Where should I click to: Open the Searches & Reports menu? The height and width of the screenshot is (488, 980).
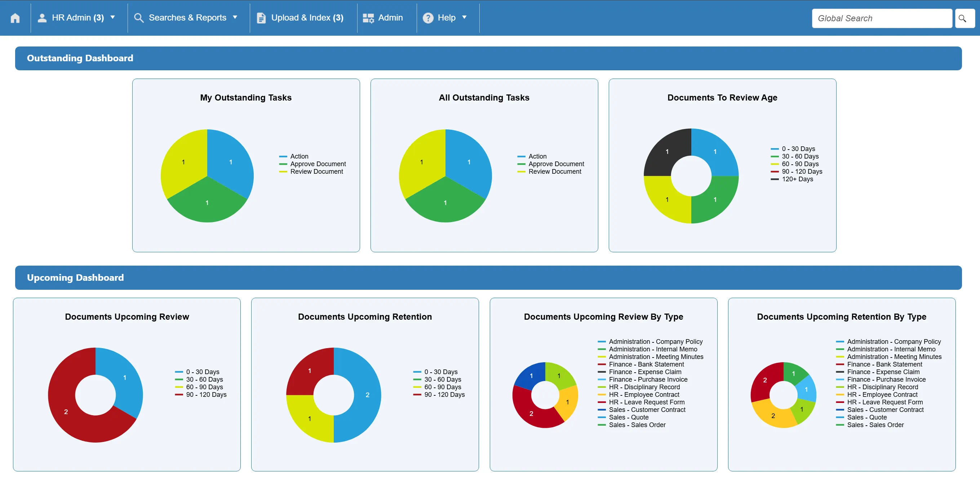[187, 18]
